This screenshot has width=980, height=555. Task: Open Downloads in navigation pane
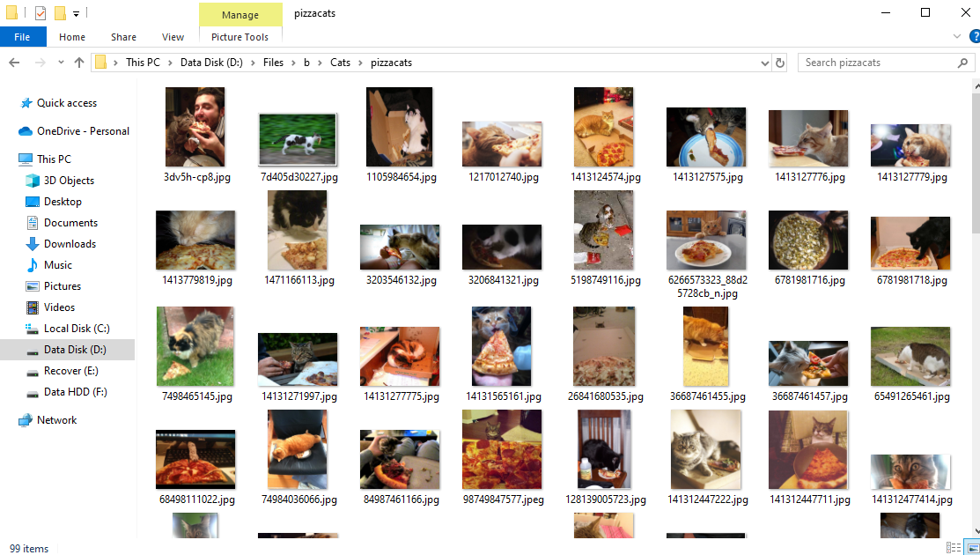(x=70, y=244)
